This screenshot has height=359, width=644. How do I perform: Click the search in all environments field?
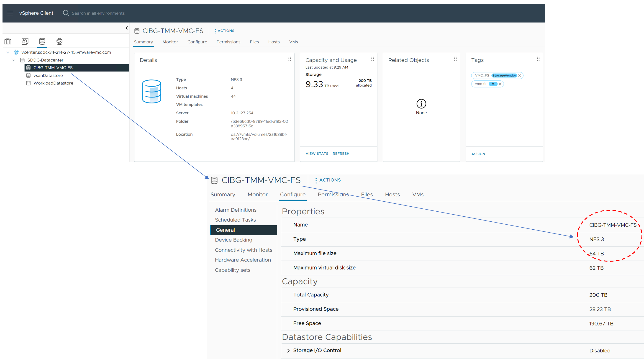[x=98, y=13]
